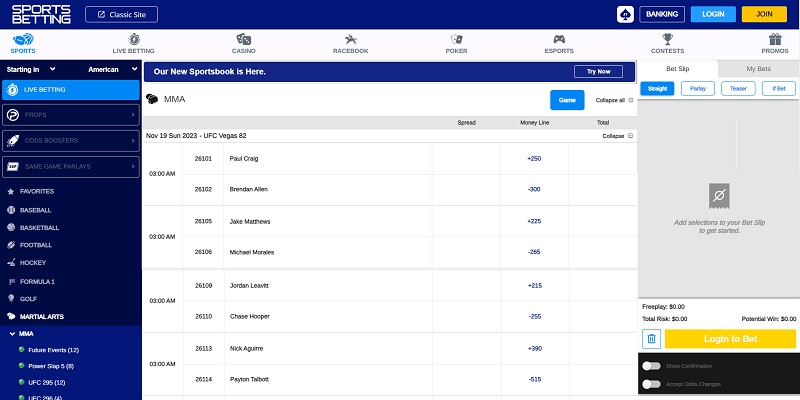Open Martial Arts category
The image size is (800, 400).
click(42, 316)
